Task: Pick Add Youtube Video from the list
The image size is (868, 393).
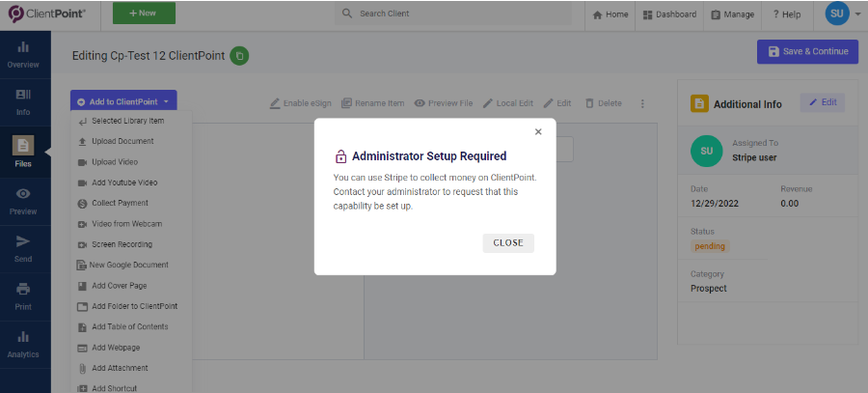Action: [124, 182]
